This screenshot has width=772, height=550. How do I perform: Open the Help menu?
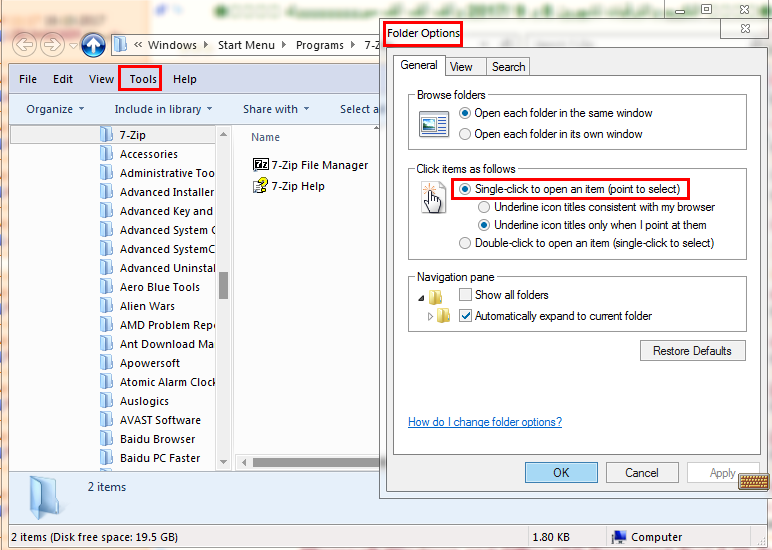185,79
